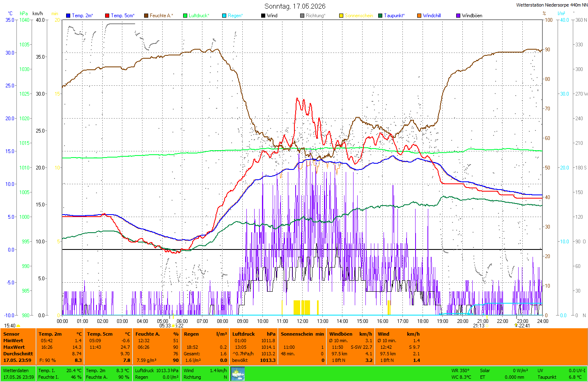Click the gray Richtung legend swatch
The height and width of the screenshot is (382, 588).
click(302, 16)
